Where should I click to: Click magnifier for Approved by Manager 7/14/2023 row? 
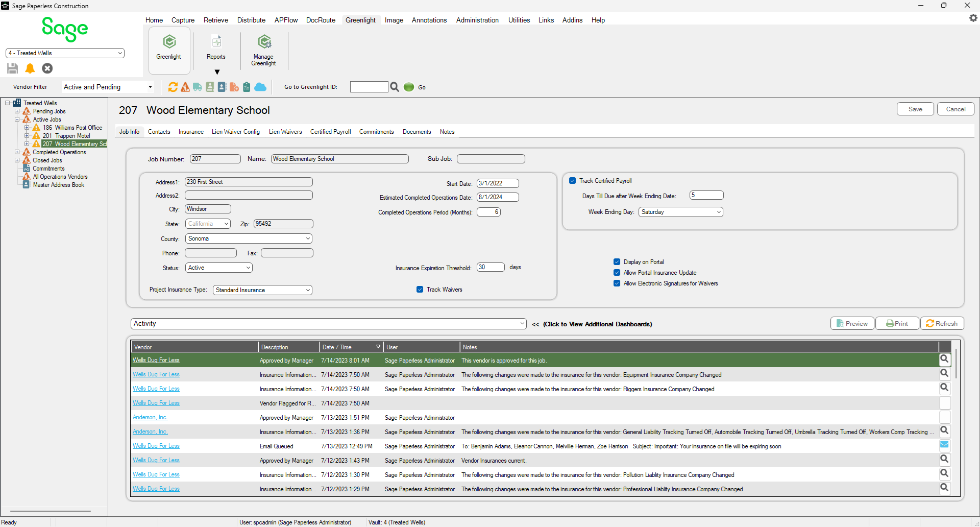(x=945, y=359)
